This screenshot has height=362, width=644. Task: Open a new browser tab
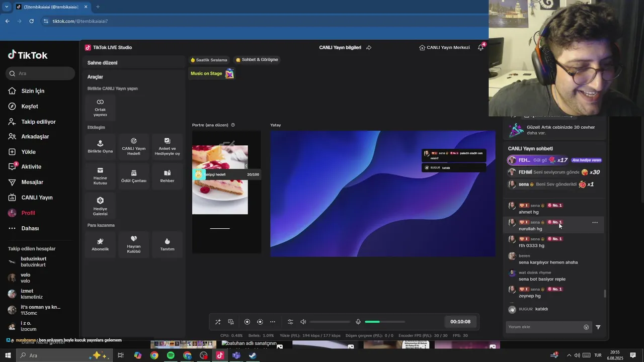pos(98,7)
